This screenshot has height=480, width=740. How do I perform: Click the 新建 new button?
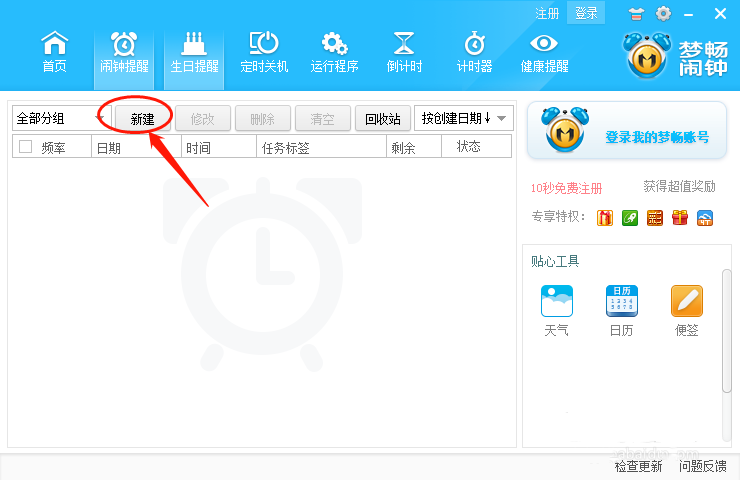143,118
